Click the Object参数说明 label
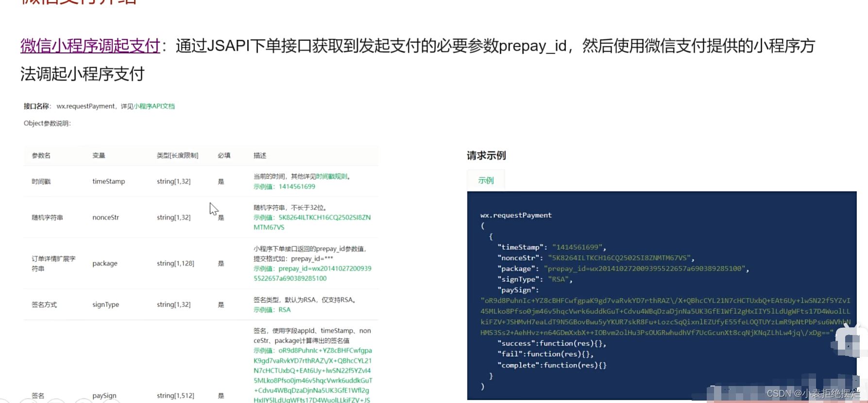Viewport: 868px width, 403px height. point(48,123)
